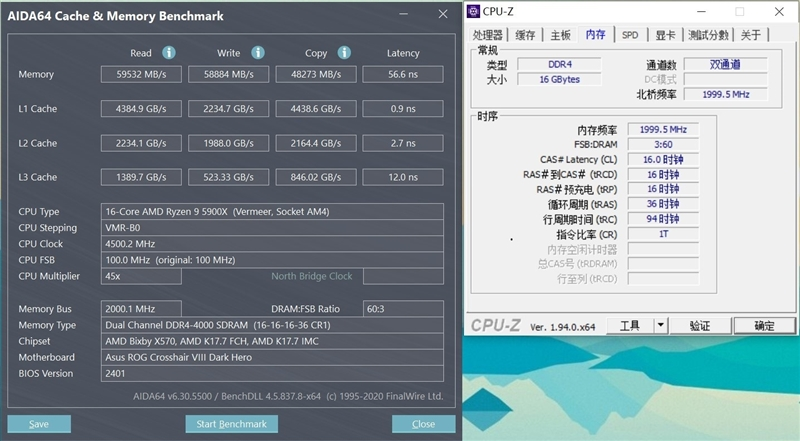Click the empty North Bridge Clock field
The image size is (800, 441).
[403, 276]
